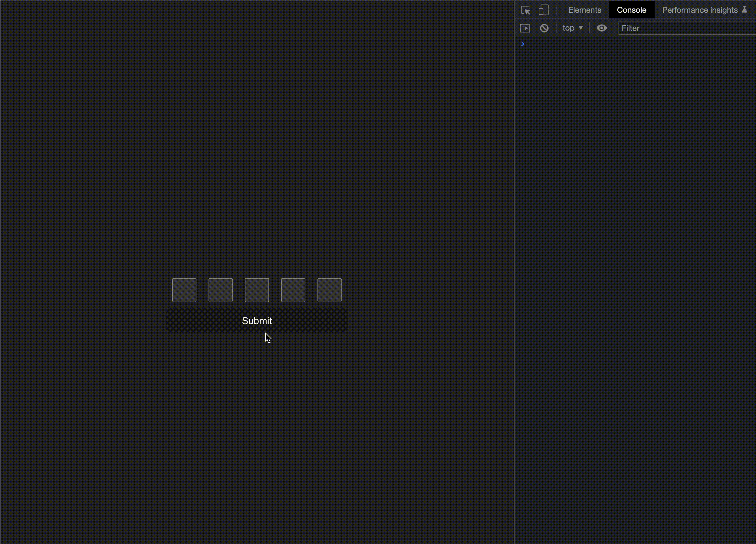The image size is (756, 544).
Task: Open the JavaScript context dropdown showing top
Action: (x=572, y=28)
